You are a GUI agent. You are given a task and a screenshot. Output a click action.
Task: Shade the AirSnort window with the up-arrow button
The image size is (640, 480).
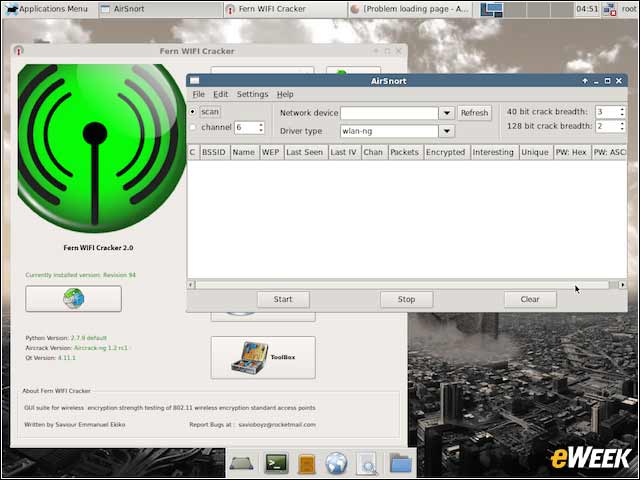tap(585, 81)
